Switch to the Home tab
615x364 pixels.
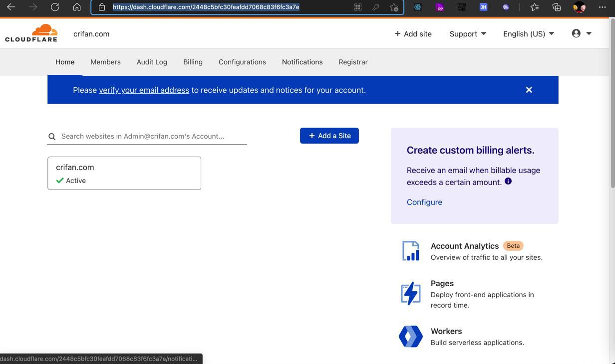coord(65,62)
